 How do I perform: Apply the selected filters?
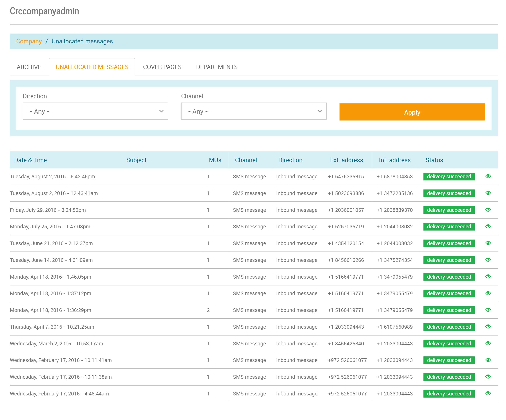click(x=412, y=112)
